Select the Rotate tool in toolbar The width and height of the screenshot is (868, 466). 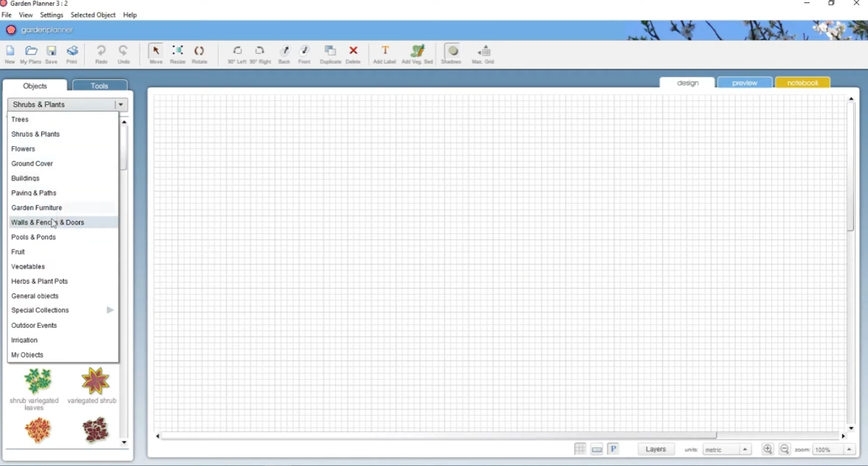point(199,54)
